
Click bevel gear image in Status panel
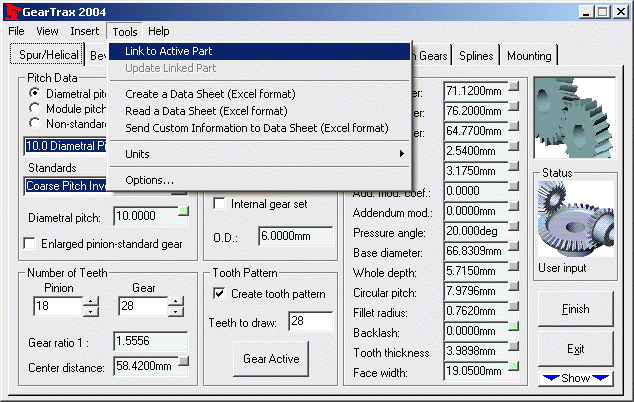(576, 219)
